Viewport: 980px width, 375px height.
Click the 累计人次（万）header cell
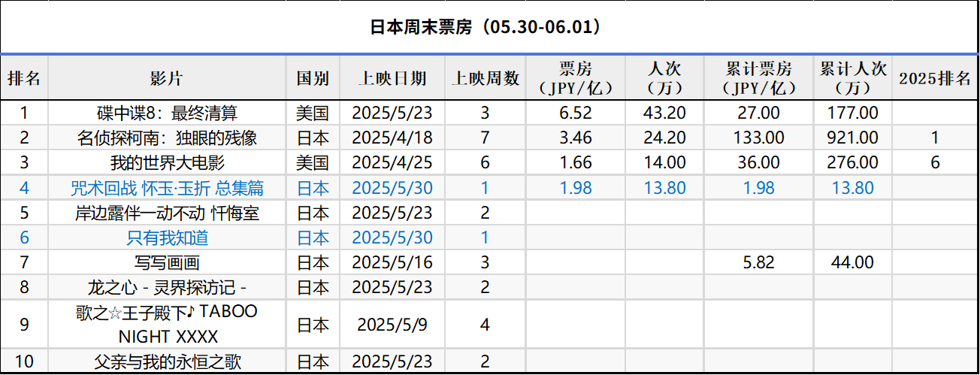(x=852, y=78)
